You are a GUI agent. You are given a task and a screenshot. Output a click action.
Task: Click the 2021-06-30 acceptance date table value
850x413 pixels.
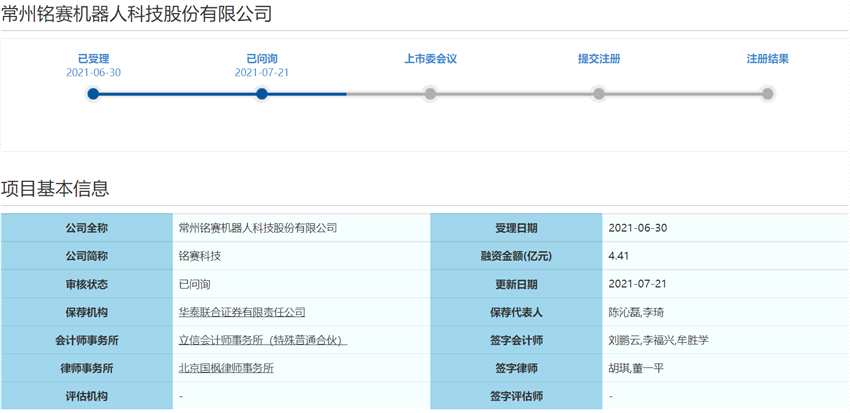(638, 228)
